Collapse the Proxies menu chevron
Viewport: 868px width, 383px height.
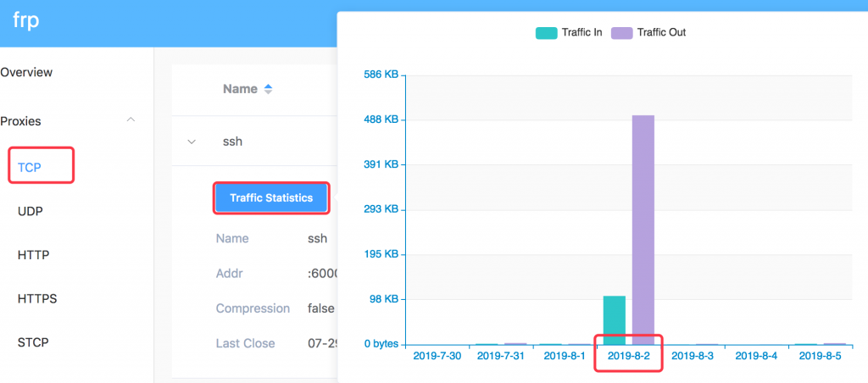(131, 120)
